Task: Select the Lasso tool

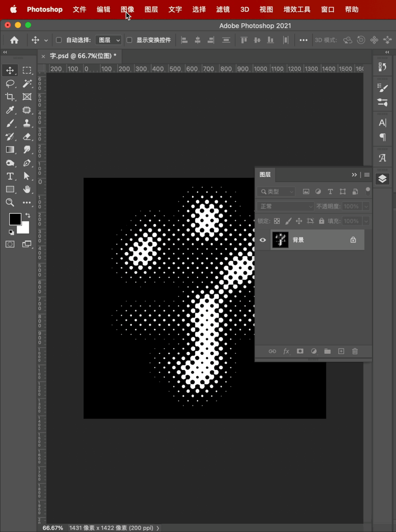Action: (x=10, y=84)
